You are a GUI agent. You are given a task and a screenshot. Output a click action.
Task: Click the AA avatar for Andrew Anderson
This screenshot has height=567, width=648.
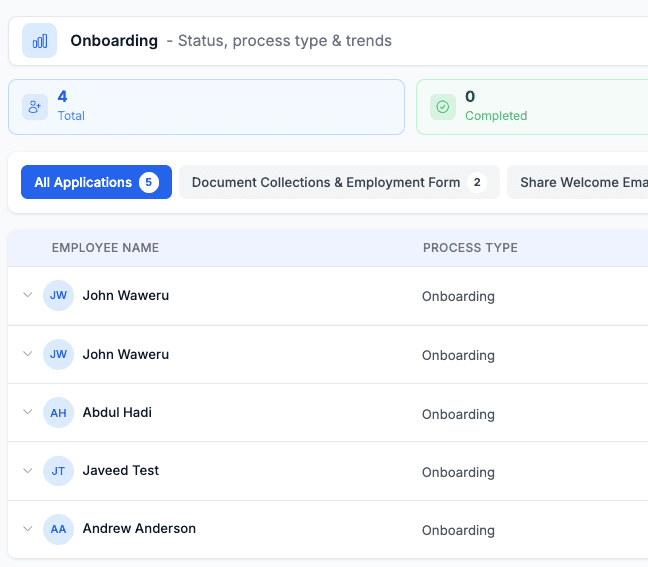pos(58,529)
